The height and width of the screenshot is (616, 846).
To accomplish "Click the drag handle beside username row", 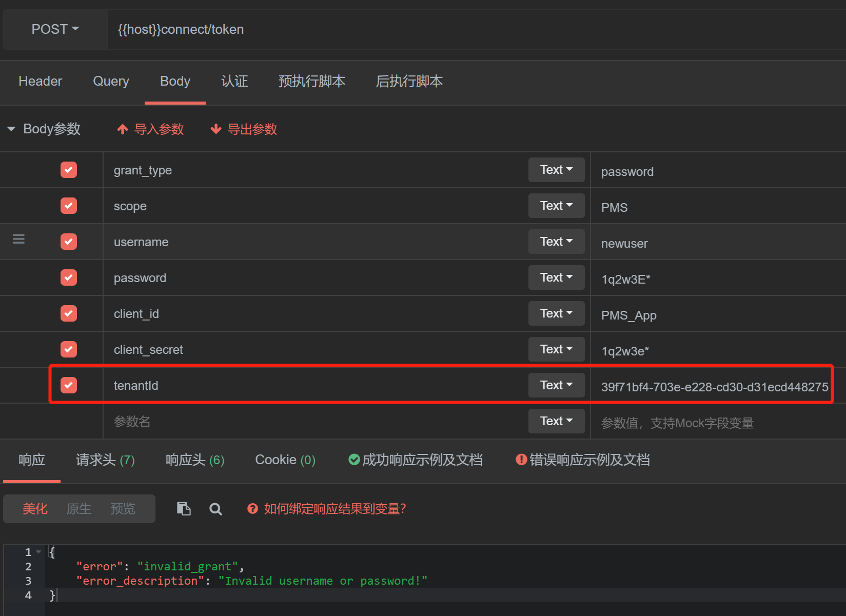I will 18,239.
